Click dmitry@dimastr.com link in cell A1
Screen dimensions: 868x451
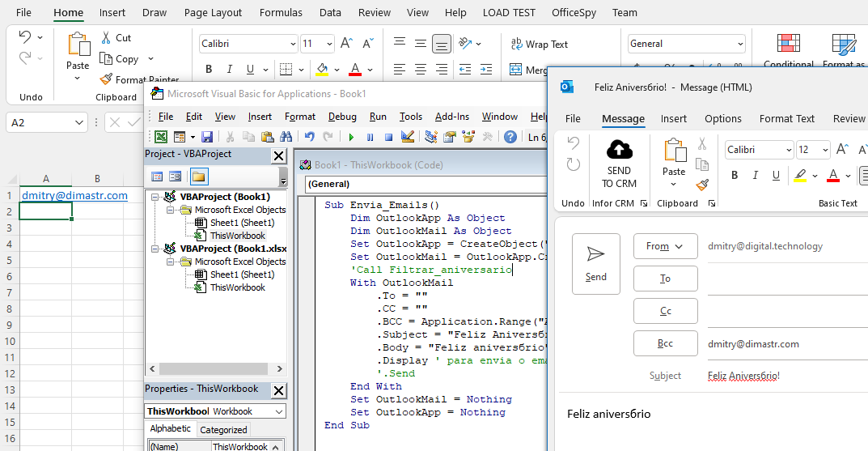[x=74, y=196]
